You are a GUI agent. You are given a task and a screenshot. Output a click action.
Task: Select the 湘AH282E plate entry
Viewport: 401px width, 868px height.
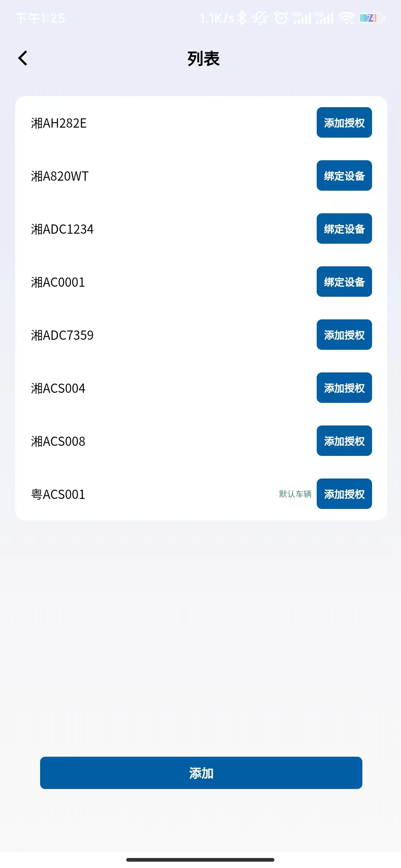59,123
